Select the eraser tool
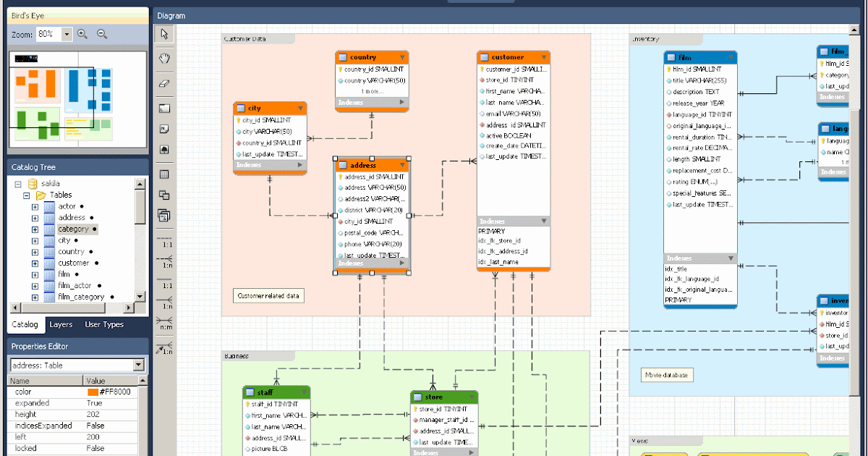 (164, 83)
